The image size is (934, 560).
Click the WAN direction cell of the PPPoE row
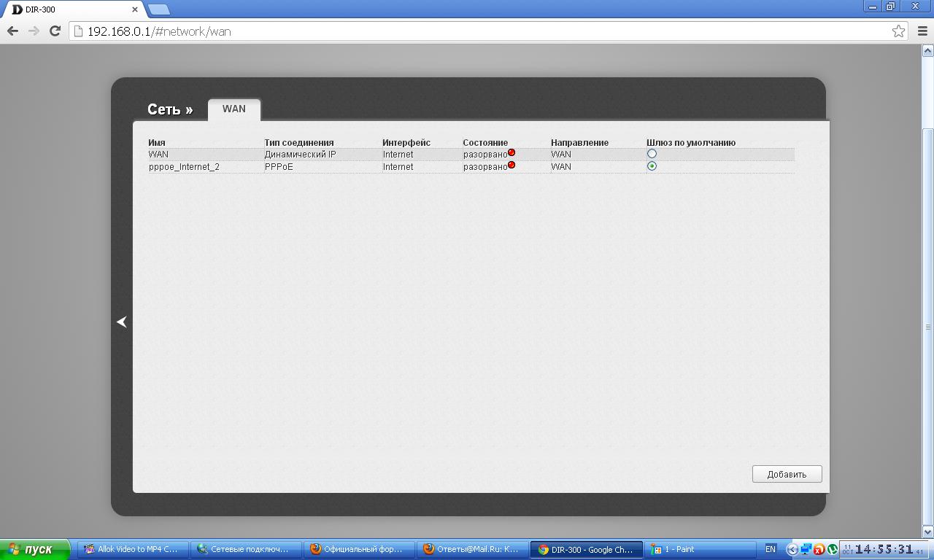pyautogui.click(x=561, y=167)
